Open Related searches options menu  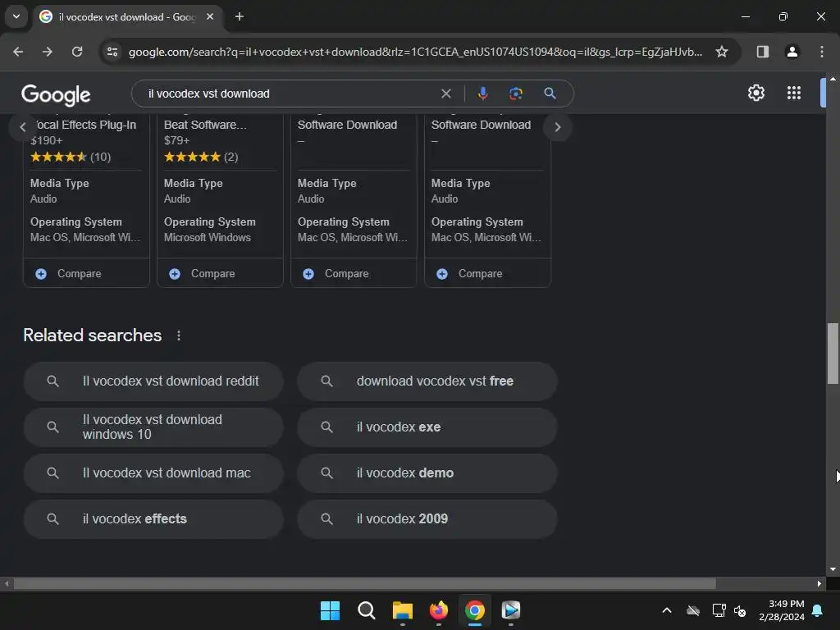178,336
